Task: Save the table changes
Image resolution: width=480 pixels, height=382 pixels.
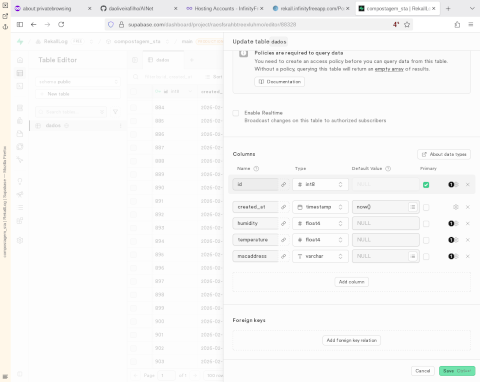Action: tap(457, 371)
